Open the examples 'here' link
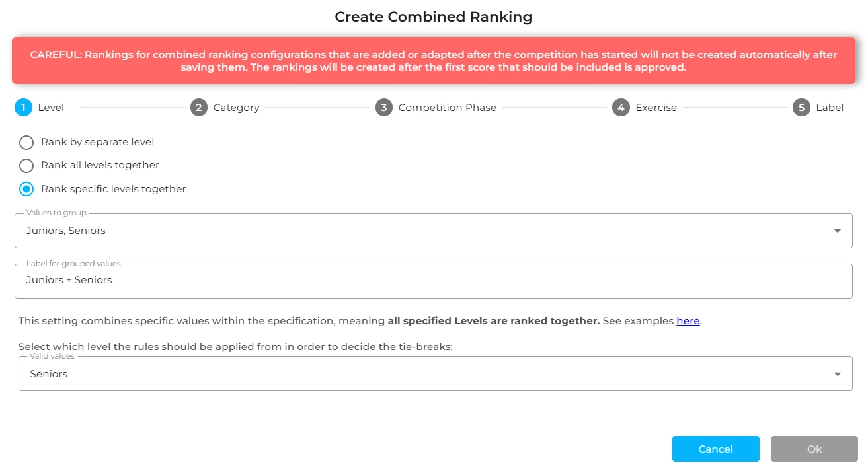Screen dimensions: 868x473 (688, 321)
